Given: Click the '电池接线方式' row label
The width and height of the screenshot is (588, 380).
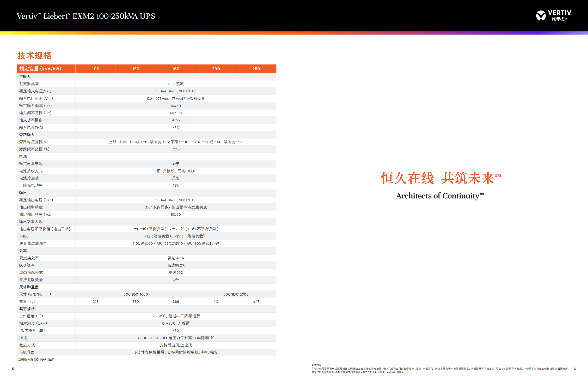Looking at the screenshot, I should click(x=31, y=171).
